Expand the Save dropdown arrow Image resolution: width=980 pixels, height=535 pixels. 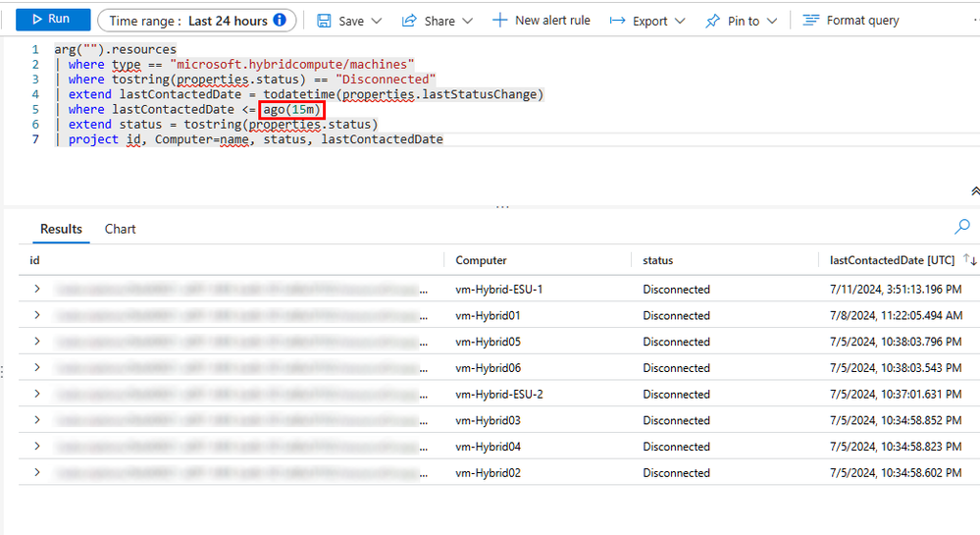tap(377, 21)
